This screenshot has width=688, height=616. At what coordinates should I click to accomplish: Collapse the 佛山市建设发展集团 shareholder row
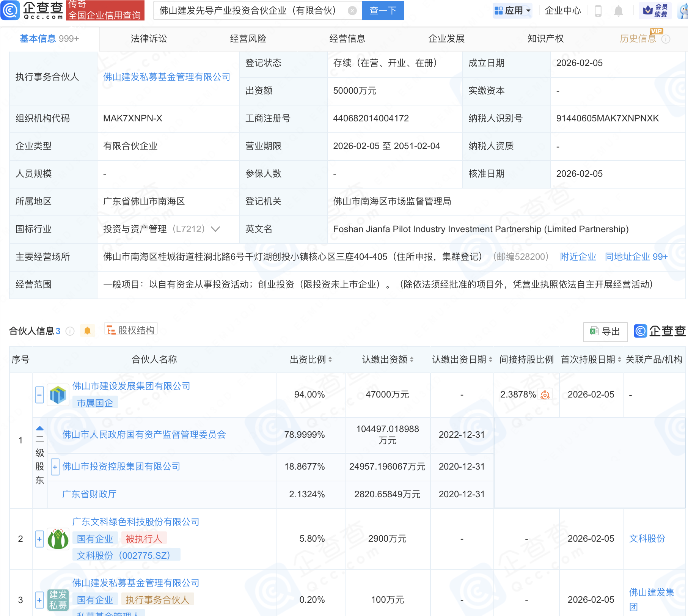(x=39, y=395)
